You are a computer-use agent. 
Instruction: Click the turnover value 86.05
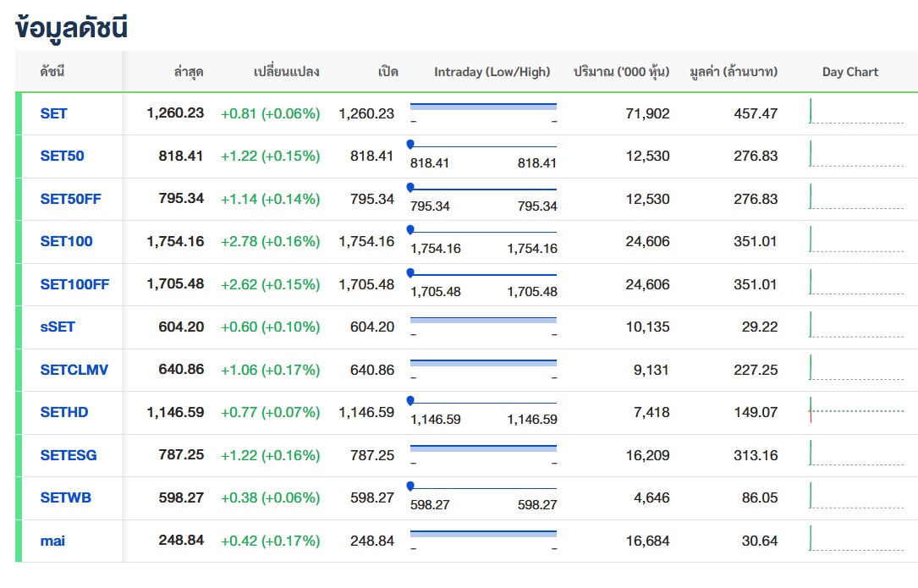(x=760, y=497)
